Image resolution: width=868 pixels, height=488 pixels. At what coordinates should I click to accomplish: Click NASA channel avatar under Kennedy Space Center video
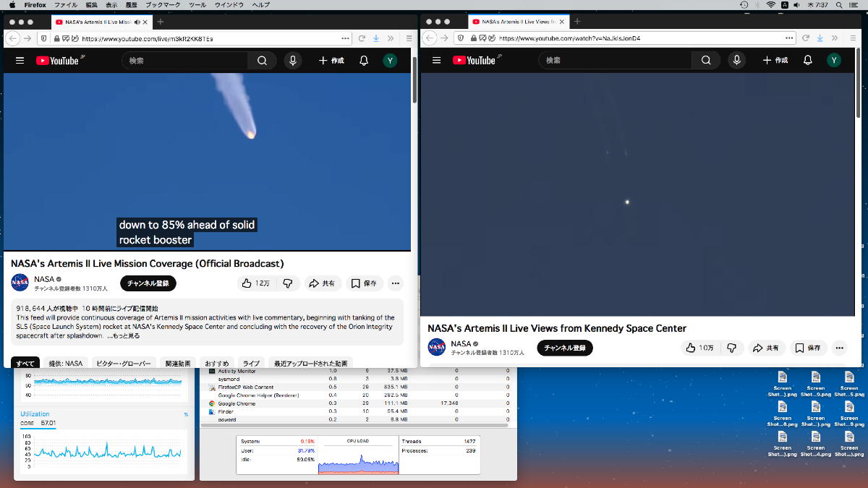(437, 347)
